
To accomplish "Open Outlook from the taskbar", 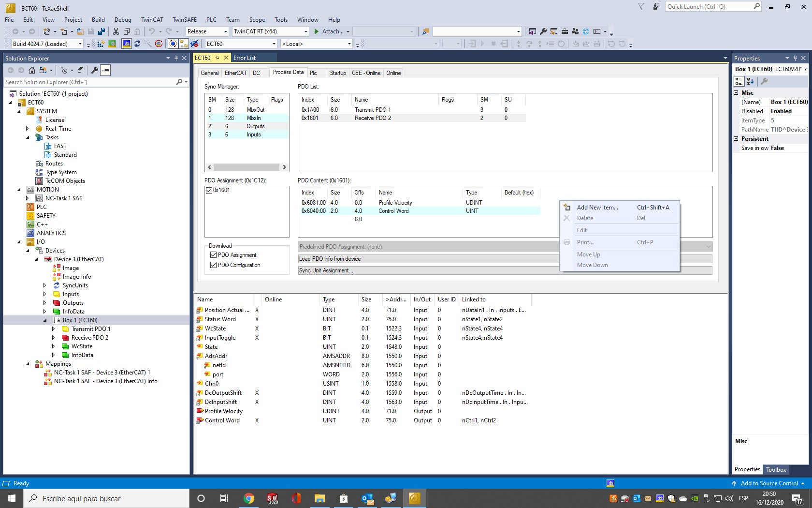I will coord(367,498).
